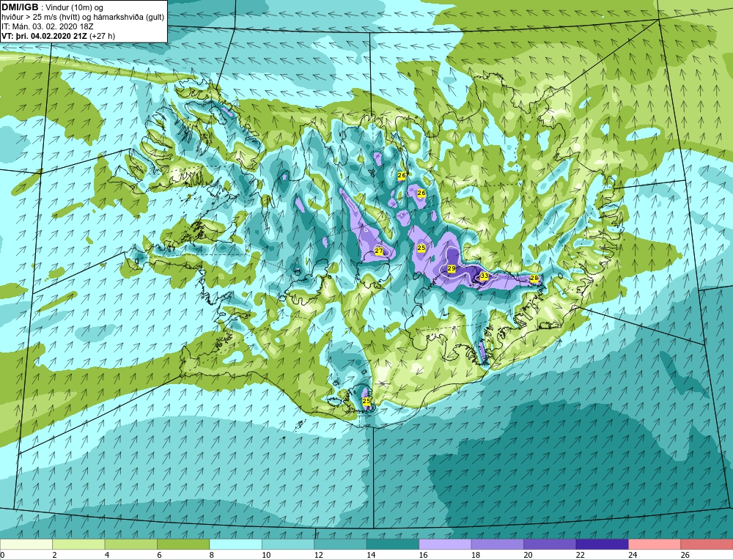733x560 pixels.
Task: Click the pale yellow 0–2 m/s legend swatch
Action: pos(26,544)
